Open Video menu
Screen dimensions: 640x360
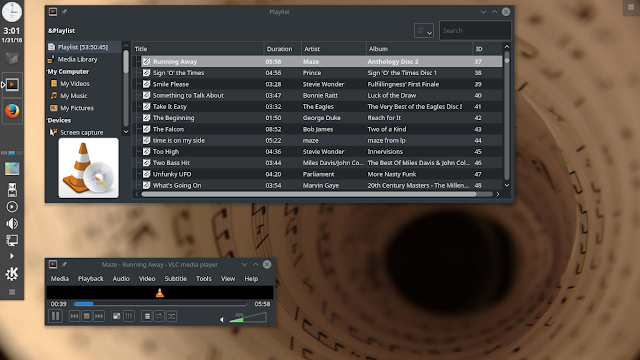tap(147, 278)
